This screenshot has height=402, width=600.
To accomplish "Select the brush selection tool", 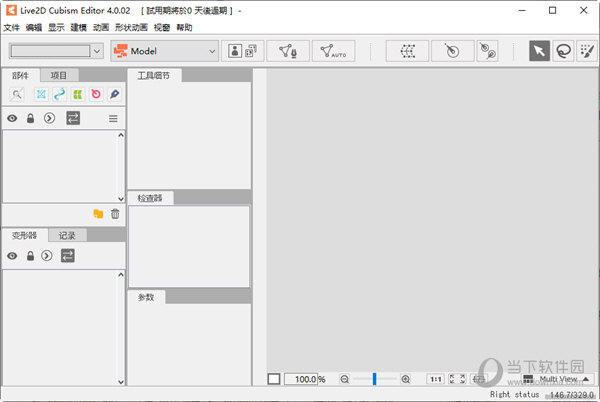I will 587,51.
